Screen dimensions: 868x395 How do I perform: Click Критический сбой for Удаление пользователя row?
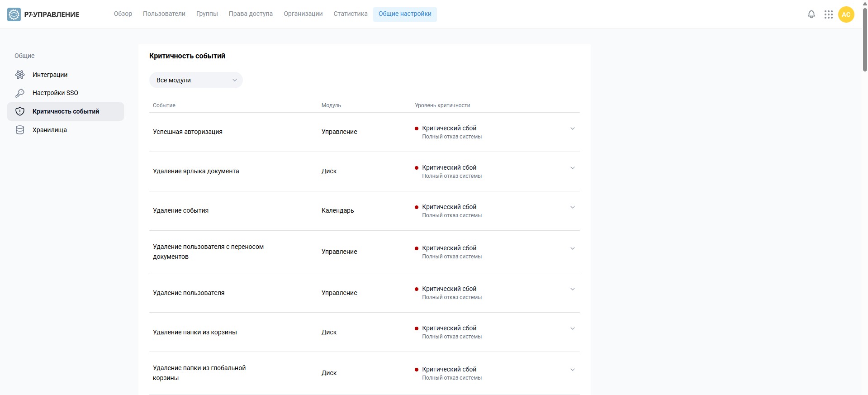[449, 289]
